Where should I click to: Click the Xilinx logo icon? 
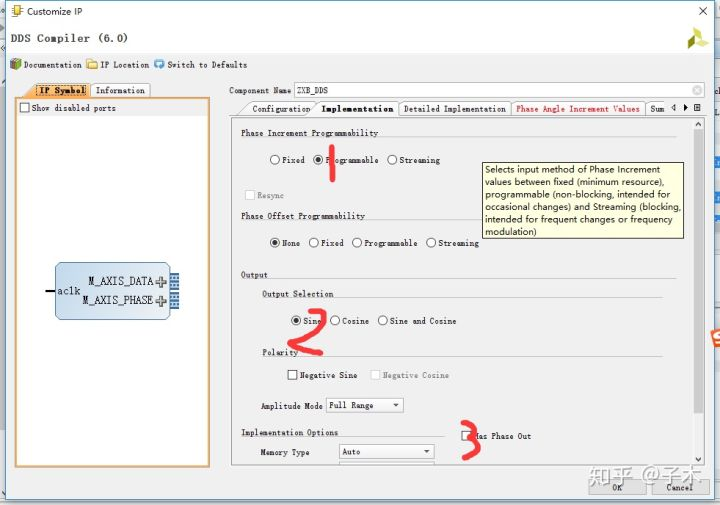tap(697, 38)
